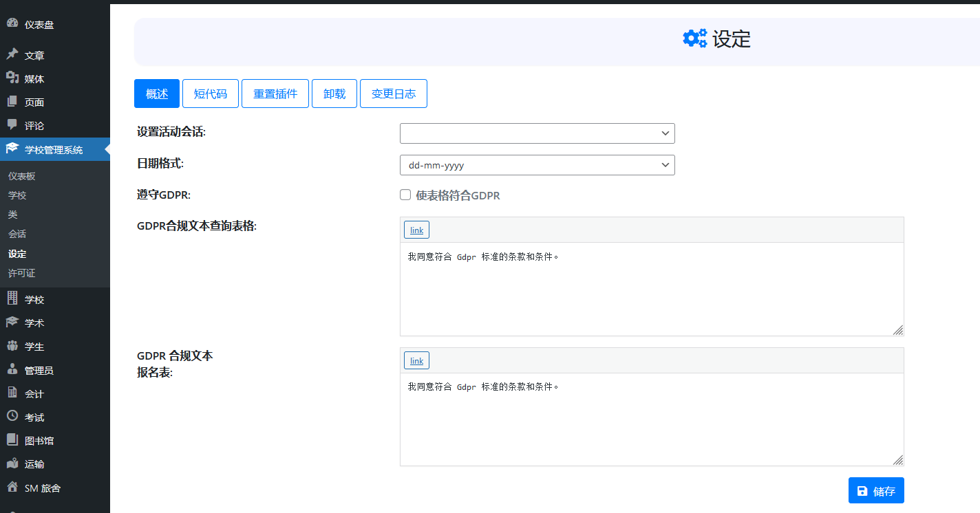Click link button above GDPR合规文本查询表格 textarea
980x513 pixels.
pyautogui.click(x=416, y=230)
